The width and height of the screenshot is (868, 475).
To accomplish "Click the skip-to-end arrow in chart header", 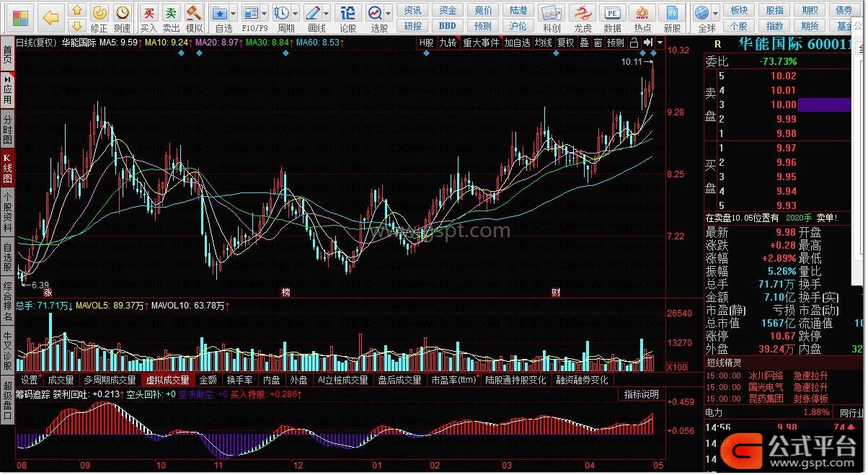I will pos(648,43).
